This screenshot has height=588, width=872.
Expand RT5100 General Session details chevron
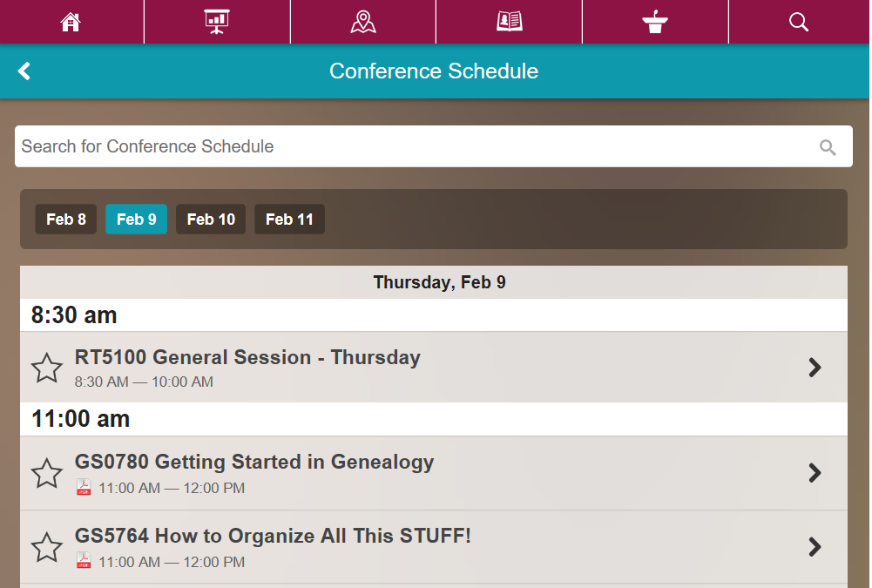815,367
